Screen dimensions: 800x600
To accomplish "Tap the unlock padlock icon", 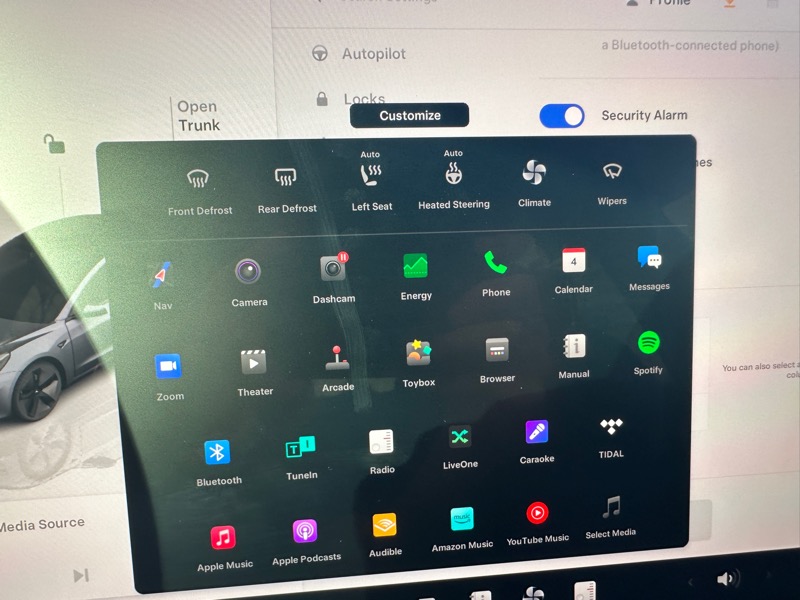I will coord(54,144).
